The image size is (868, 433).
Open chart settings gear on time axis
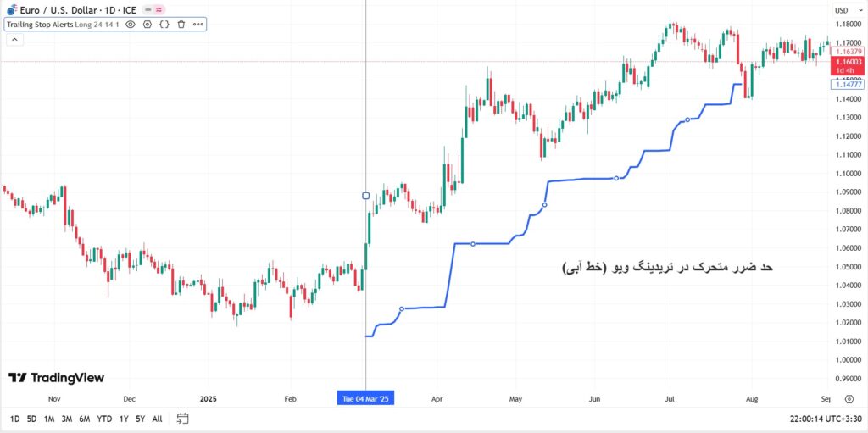coord(850,398)
